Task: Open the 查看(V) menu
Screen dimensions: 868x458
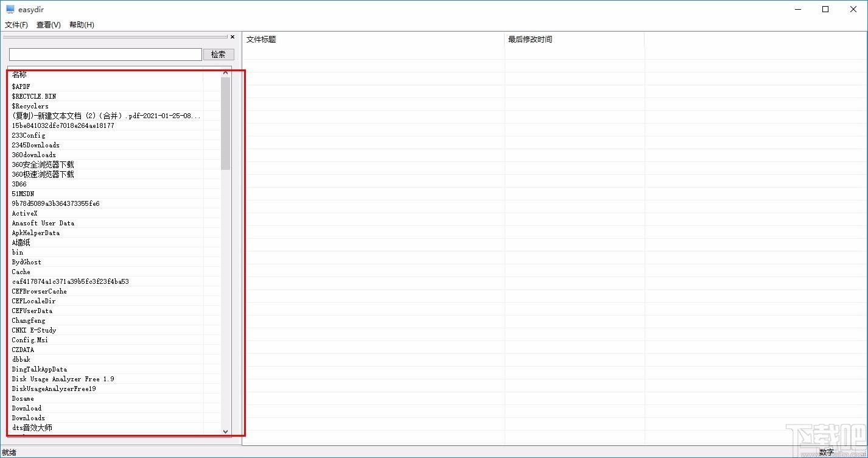Action: tap(49, 25)
